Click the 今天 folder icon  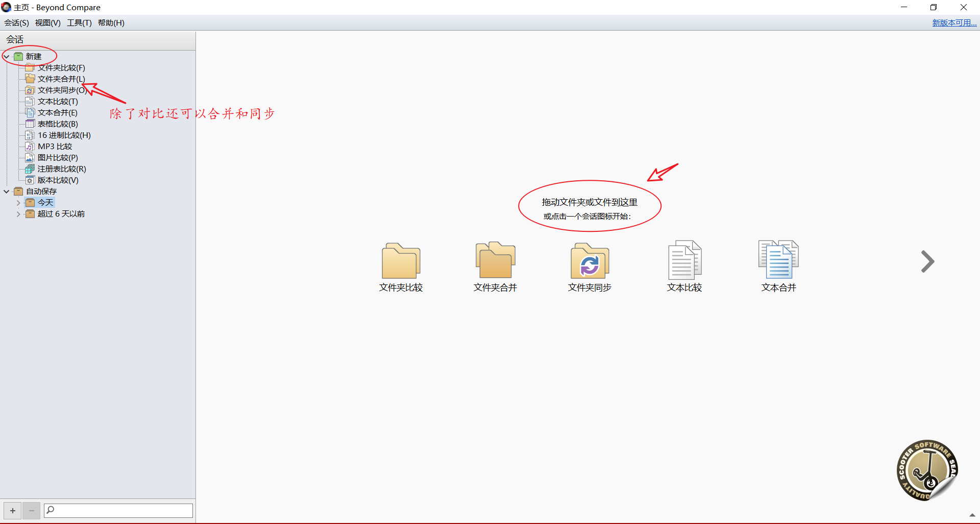click(30, 202)
